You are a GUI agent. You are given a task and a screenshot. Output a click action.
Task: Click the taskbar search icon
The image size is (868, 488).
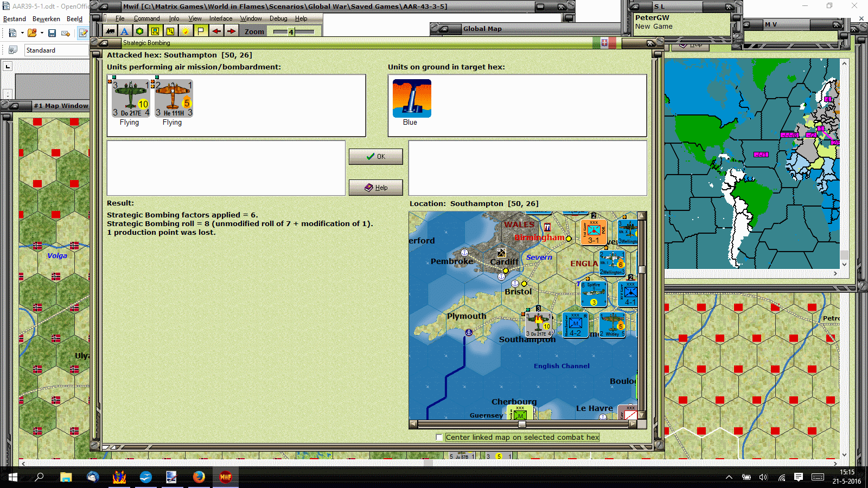[39, 477]
